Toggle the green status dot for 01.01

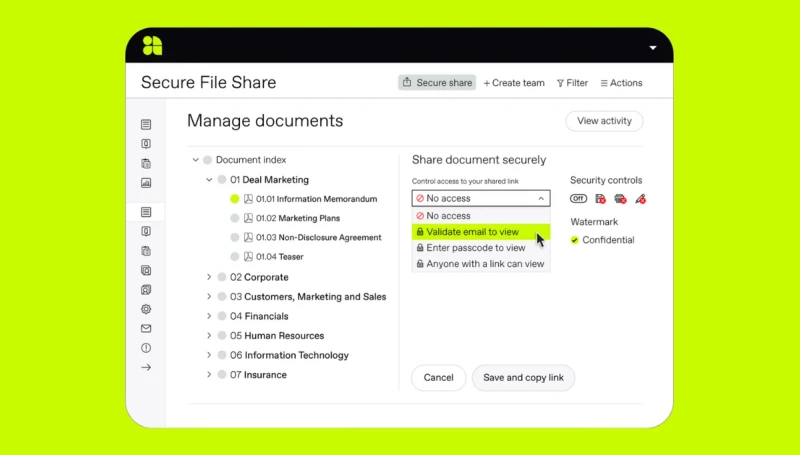point(235,199)
